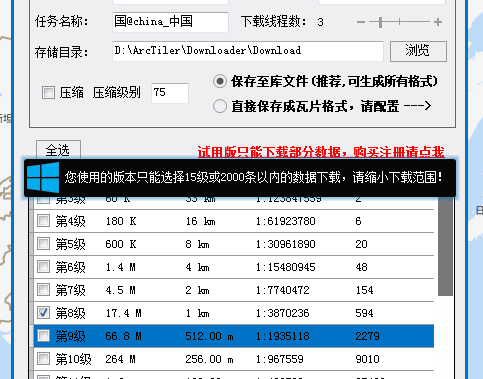
Task: Select the 第10级 row label
Action: pyautogui.click(x=73, y=359)
